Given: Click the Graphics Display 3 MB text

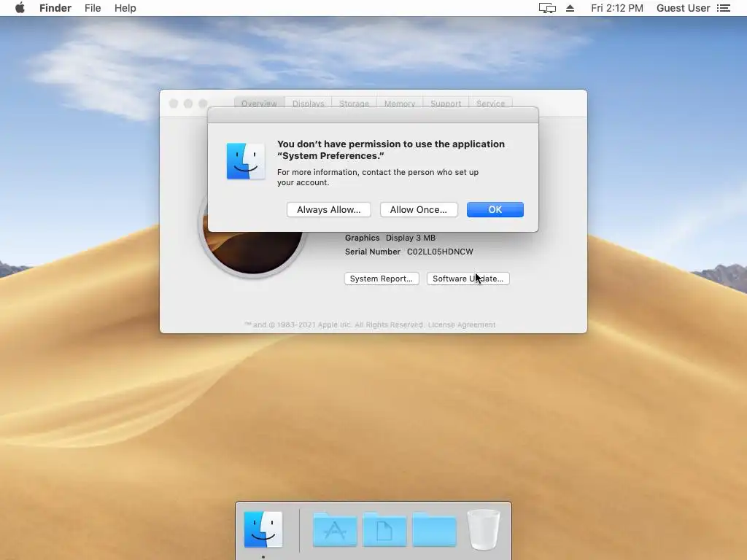Looking at the screenshot, I should [x=390, y=238].
